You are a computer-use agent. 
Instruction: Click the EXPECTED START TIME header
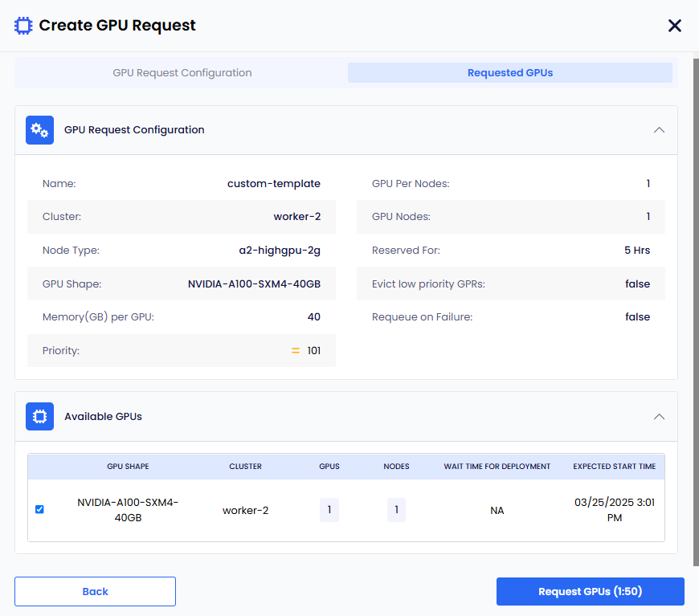(615, 467)
